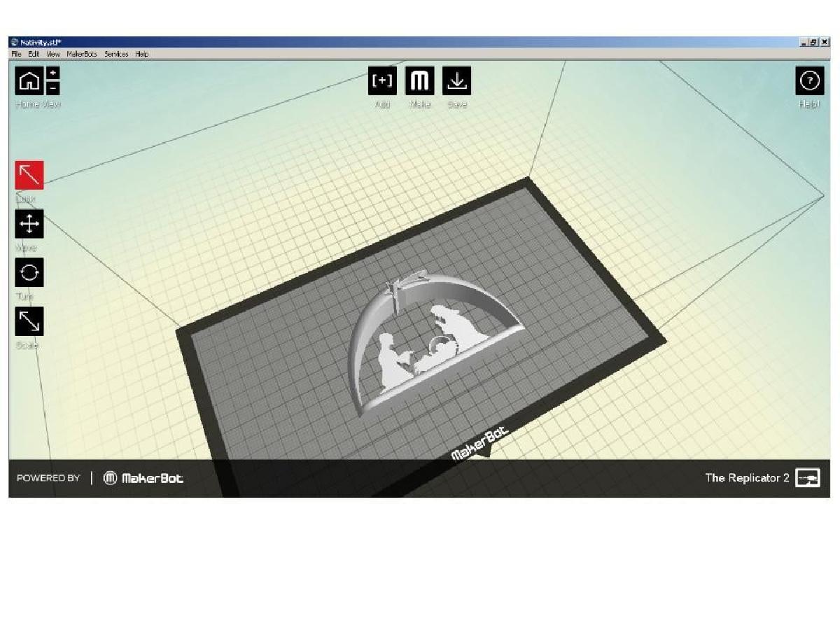Open the View menu

[53, 54]
